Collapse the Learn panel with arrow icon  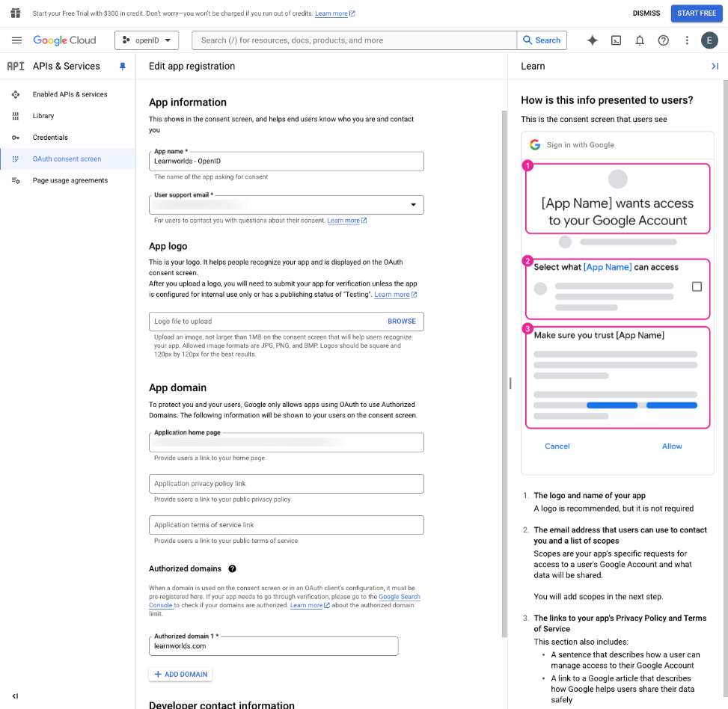click(x=715, y=67)
